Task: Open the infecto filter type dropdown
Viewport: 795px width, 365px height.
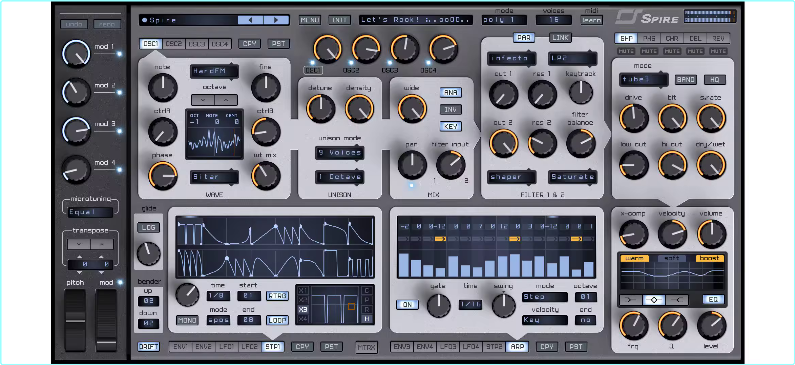Action: click(512, 58)
